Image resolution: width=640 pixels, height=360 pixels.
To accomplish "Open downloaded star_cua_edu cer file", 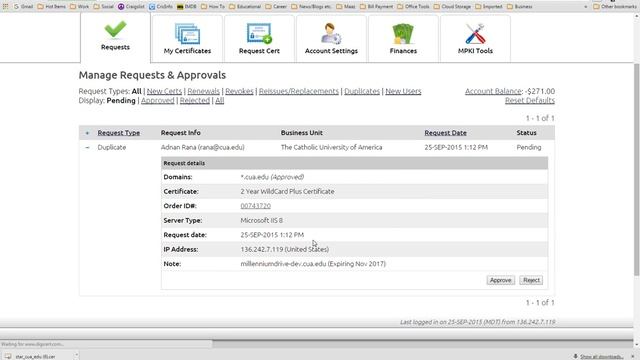I will [x=35, y=356].
